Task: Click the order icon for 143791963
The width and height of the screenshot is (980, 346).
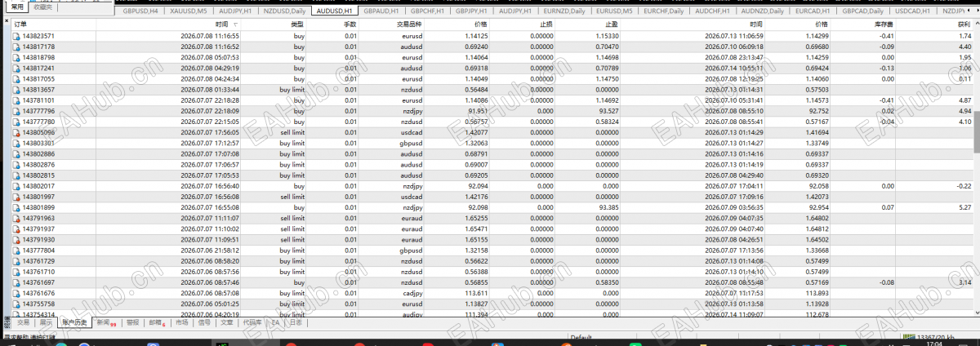Action: coord(16,218)
